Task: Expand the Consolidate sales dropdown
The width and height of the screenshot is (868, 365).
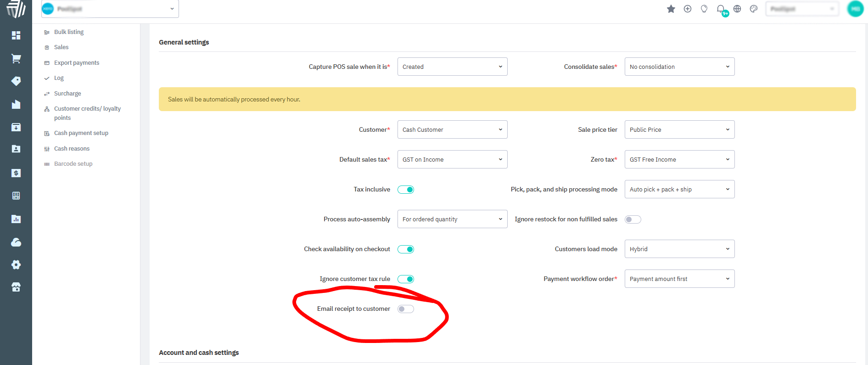Action: click(x=679, y=67)
